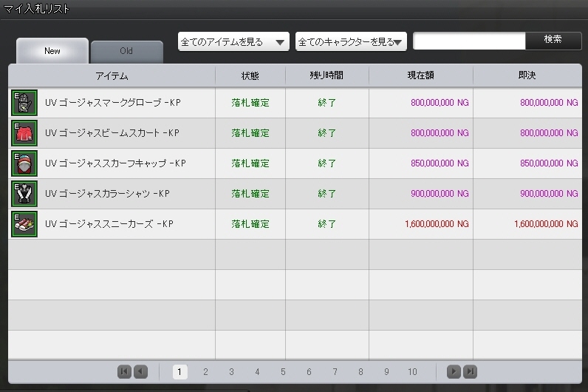Open the 全てのキャラクターを見る dropdown
588x392 pixels.
click(x=351, y=41)
